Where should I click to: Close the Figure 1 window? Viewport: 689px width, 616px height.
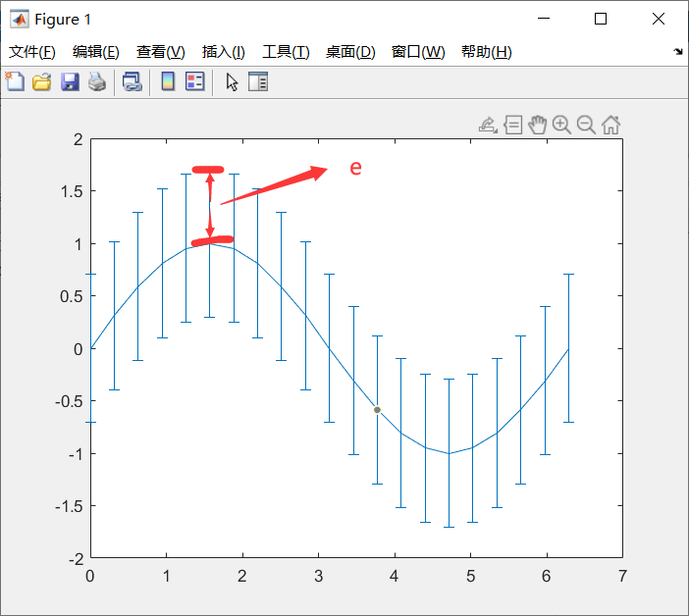click(x=659, y=19)
